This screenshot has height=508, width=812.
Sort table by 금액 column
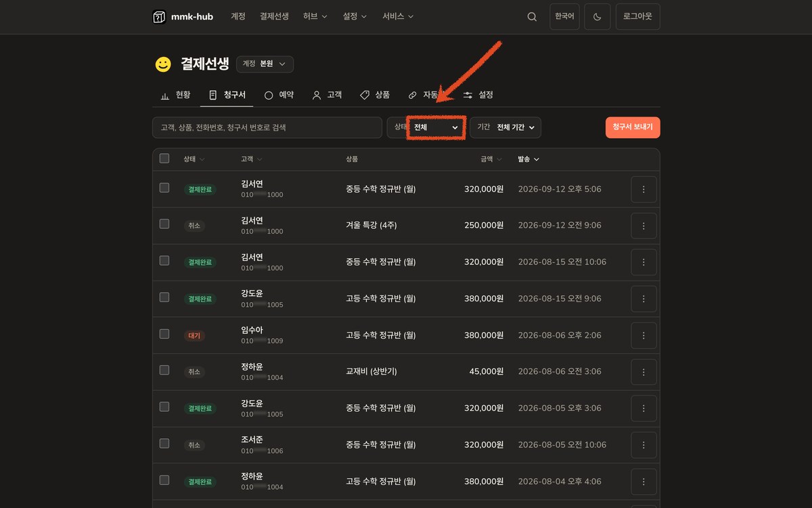[491, 159]
